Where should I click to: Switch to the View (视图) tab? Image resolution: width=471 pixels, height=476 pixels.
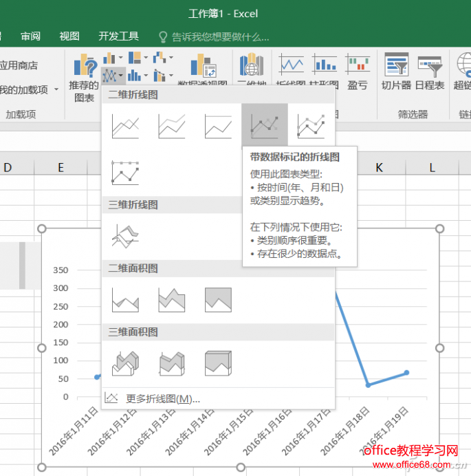[69, 36]
